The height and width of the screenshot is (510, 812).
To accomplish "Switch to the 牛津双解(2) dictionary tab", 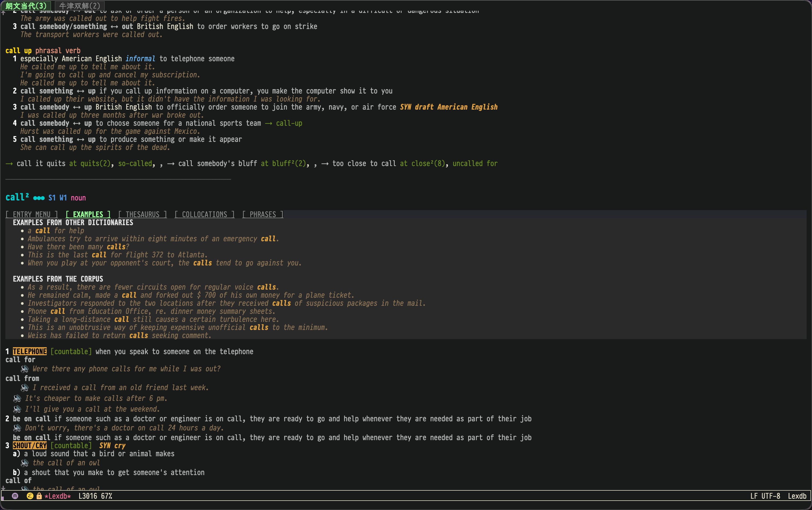I will [79, 6].
